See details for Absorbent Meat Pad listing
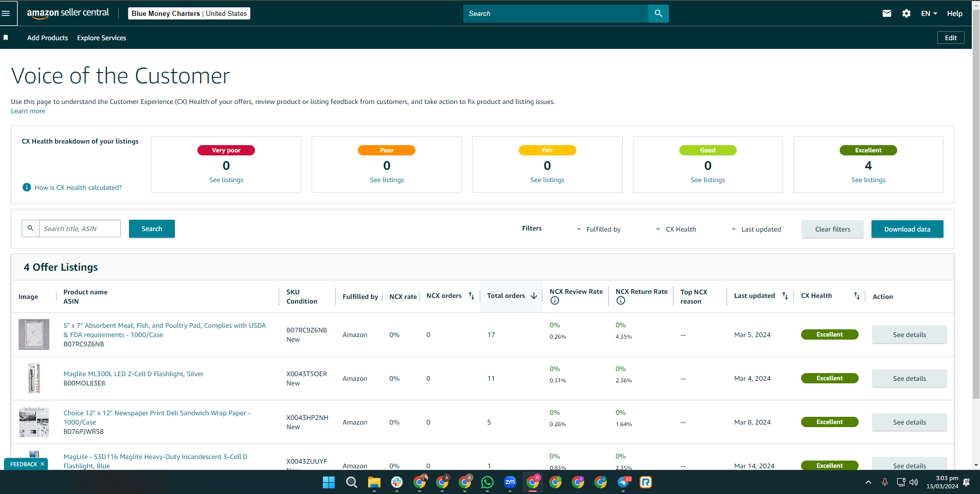Screen dimensions: 980x494 [x=909, y=334]
